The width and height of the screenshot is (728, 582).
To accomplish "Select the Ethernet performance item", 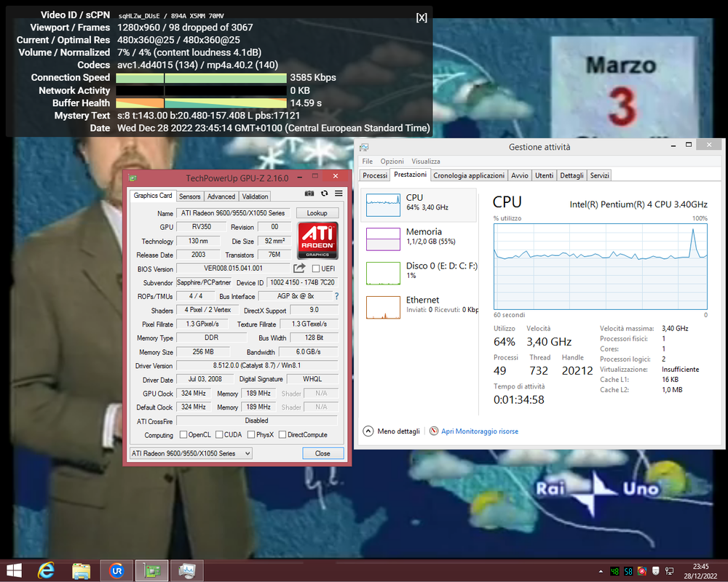I will coord(420,307).
